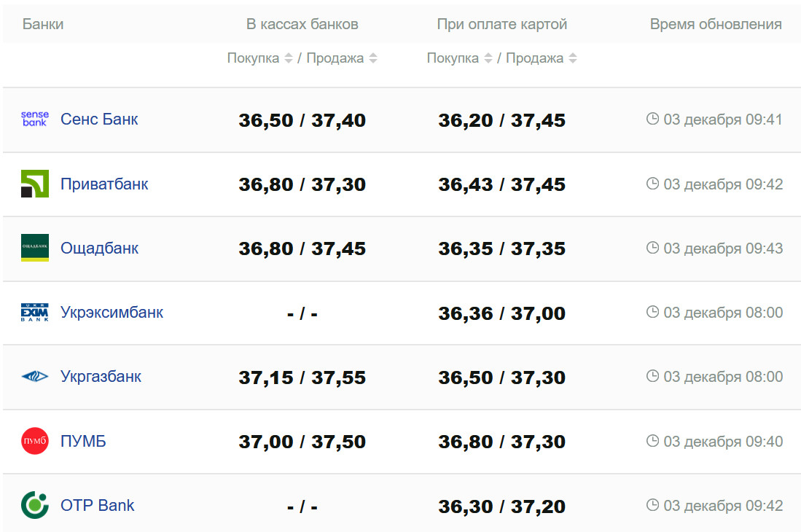Open the Приватбанк link
Viewport: 801px width, 532px height.
coord(104,184)
